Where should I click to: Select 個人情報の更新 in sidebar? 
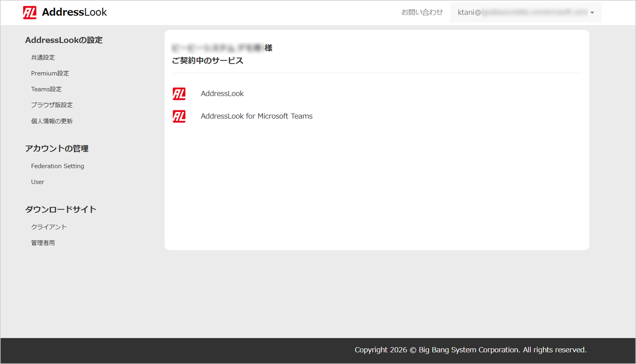(52, 121)
